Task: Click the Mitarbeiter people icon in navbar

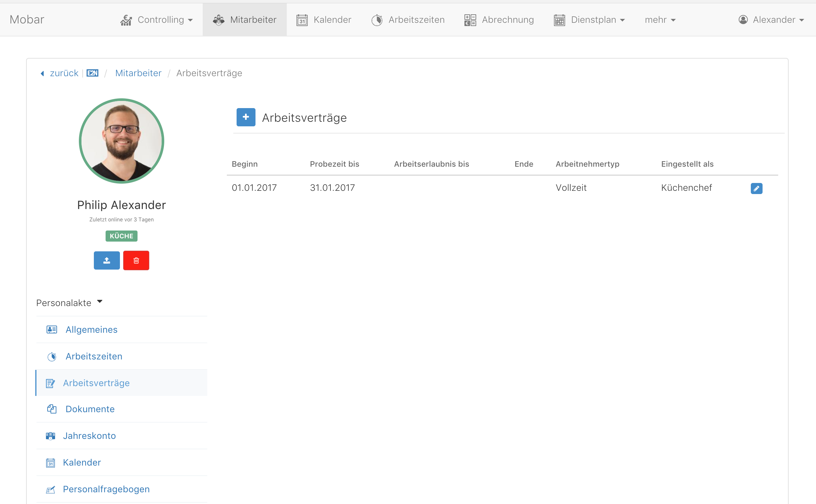Action: [219, 20]
